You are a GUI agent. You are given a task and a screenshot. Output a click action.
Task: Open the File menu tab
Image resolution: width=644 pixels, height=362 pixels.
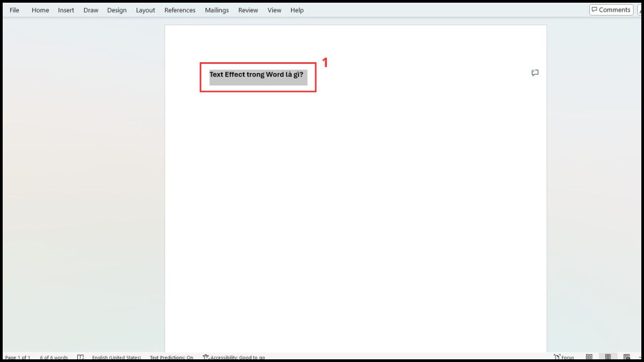pos(14,10)
